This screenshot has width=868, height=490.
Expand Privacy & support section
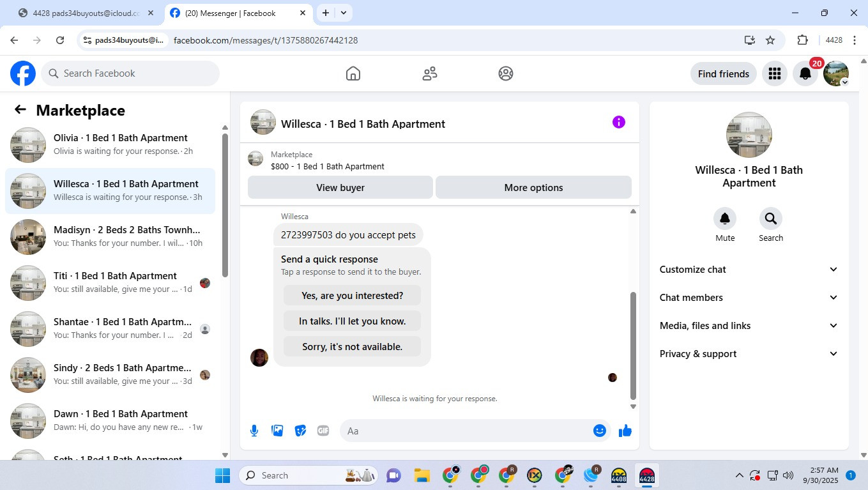point(749,354)
